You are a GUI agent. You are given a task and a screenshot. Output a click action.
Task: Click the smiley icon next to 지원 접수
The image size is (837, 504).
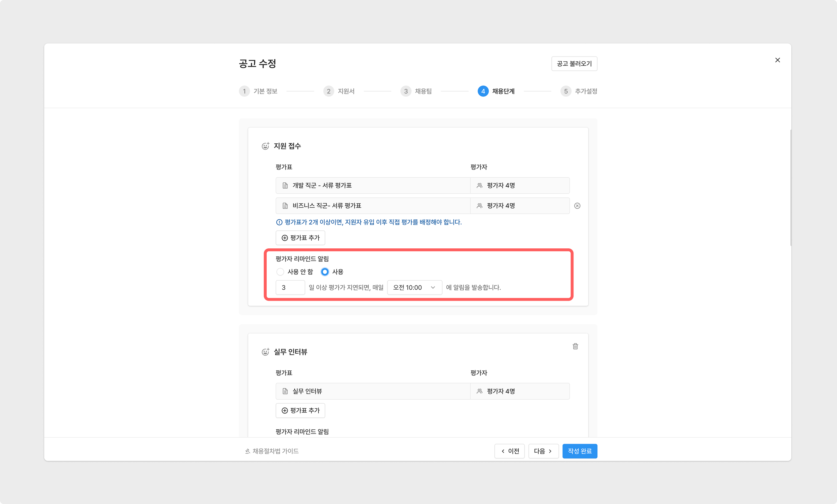pyautogui.click(x=265, y=146)
